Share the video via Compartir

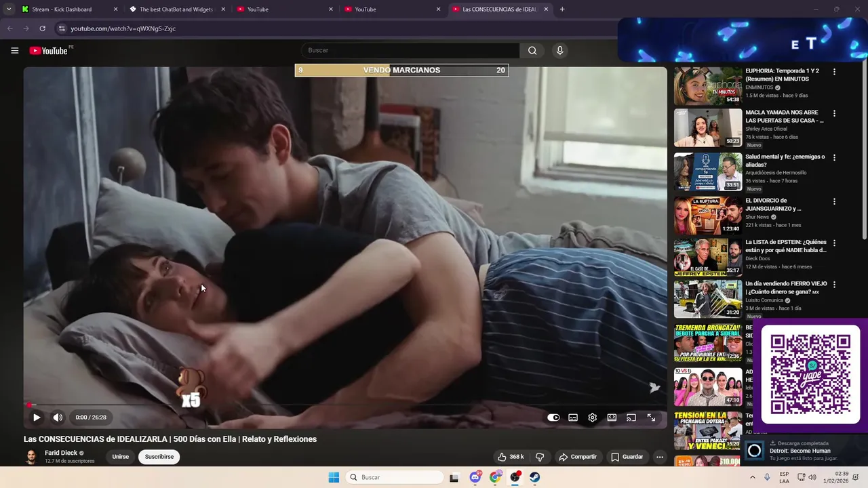point(578,457)
